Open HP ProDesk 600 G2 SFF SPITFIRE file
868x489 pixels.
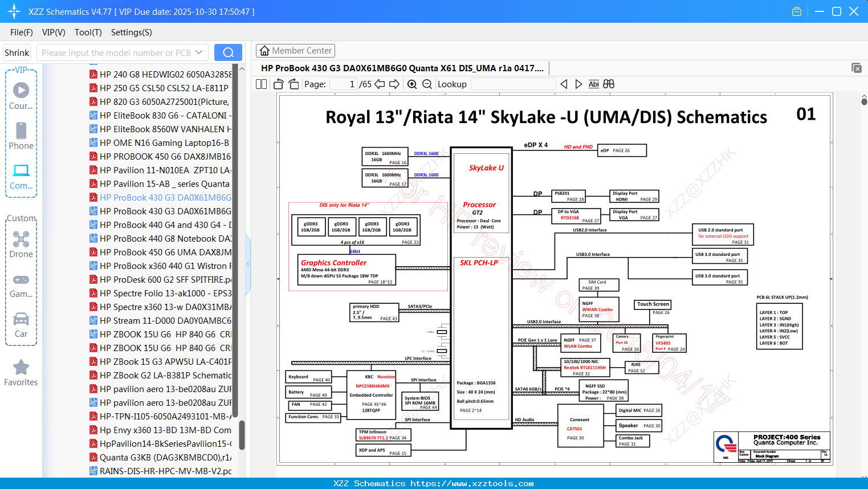pyautogui.click(x=161, y=279)
